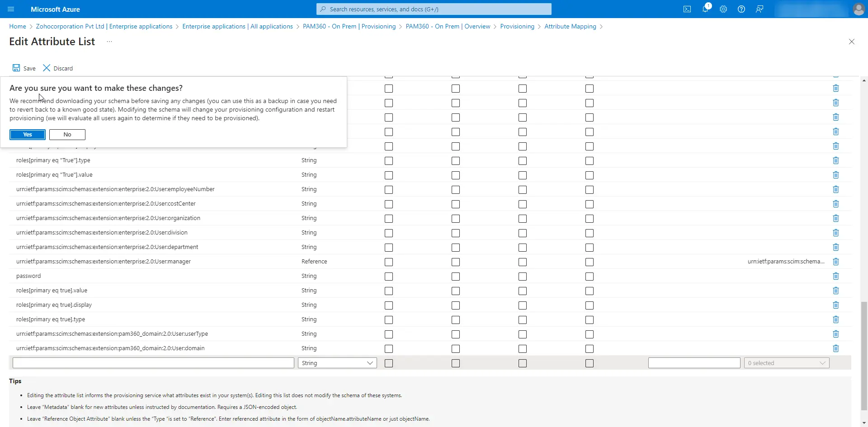Tick second checkbox in division row

pyautogui.click(x=456, y=233)
